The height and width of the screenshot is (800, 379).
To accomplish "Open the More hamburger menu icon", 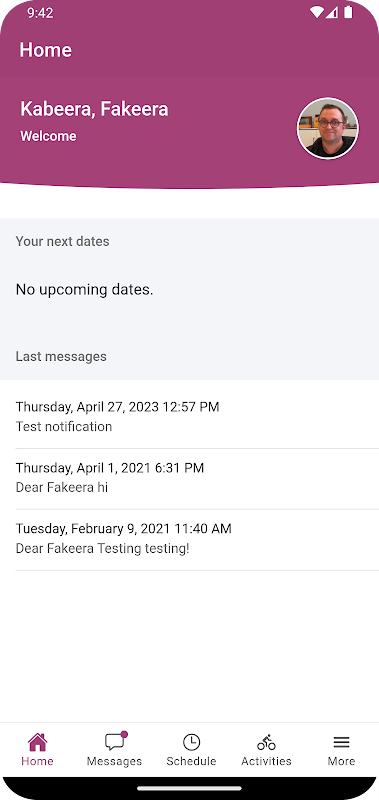I will click(341, 742).
